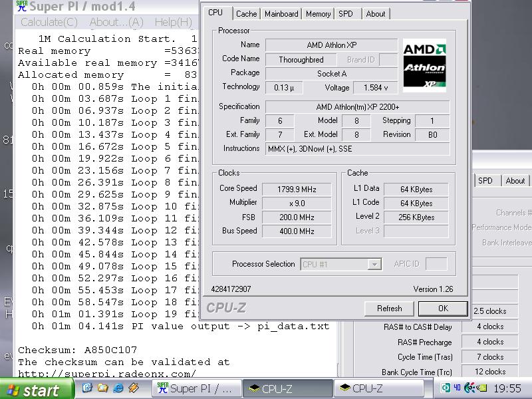Click the Level 2 value '256 KBytes'
532x399 pixels.
(x=416, y=217)
